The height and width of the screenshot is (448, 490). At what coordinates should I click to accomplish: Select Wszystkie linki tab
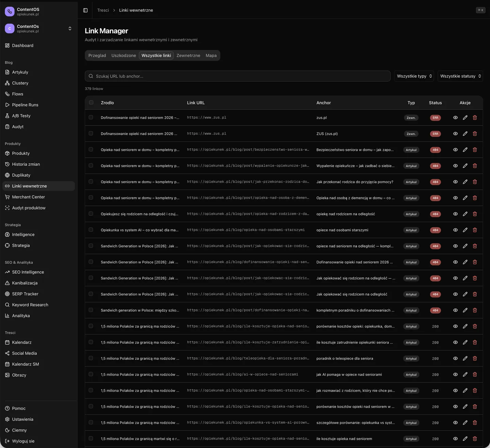156,55
